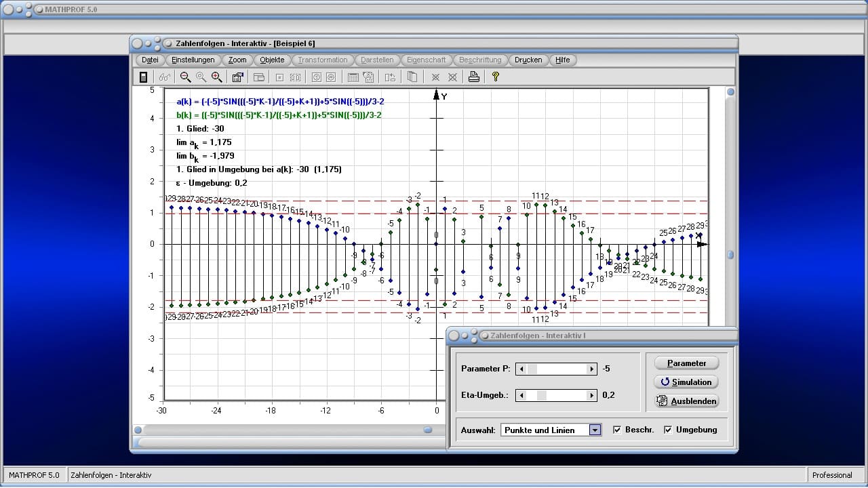This screenshot has height=488, width=868.
Task: Uncheck the Beschr. checkbox
Action: coord(616,430)
